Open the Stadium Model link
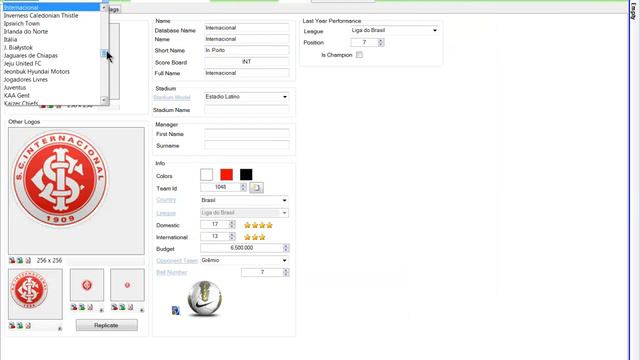This screenshot has height=360, width=640. click(172, 98)
